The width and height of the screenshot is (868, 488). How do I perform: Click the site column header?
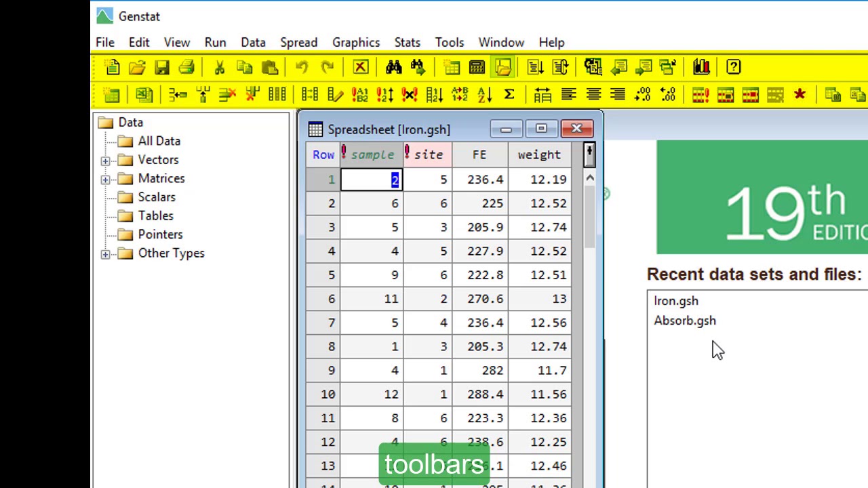tap(428, 155)
